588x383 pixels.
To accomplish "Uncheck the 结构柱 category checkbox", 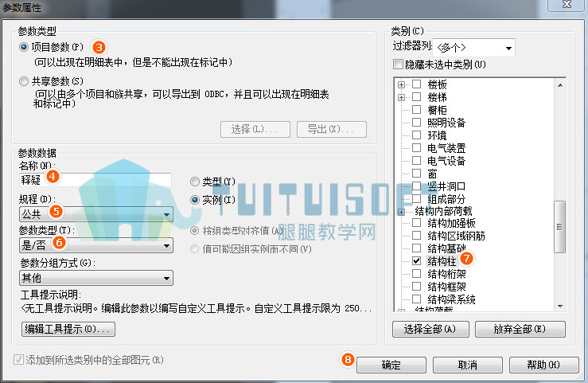I will pyautogui.click(x=416, y=260).
